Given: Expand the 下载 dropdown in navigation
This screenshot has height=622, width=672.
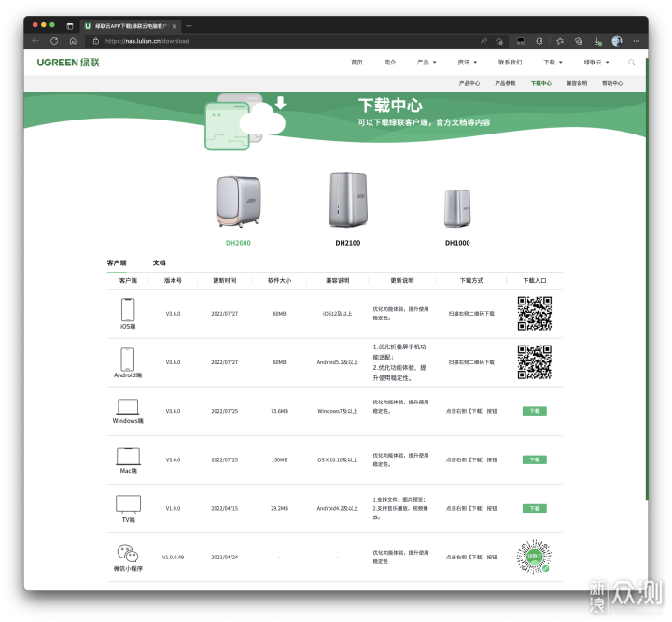Looking at the screenshot, I should click(x=553, y=63).
